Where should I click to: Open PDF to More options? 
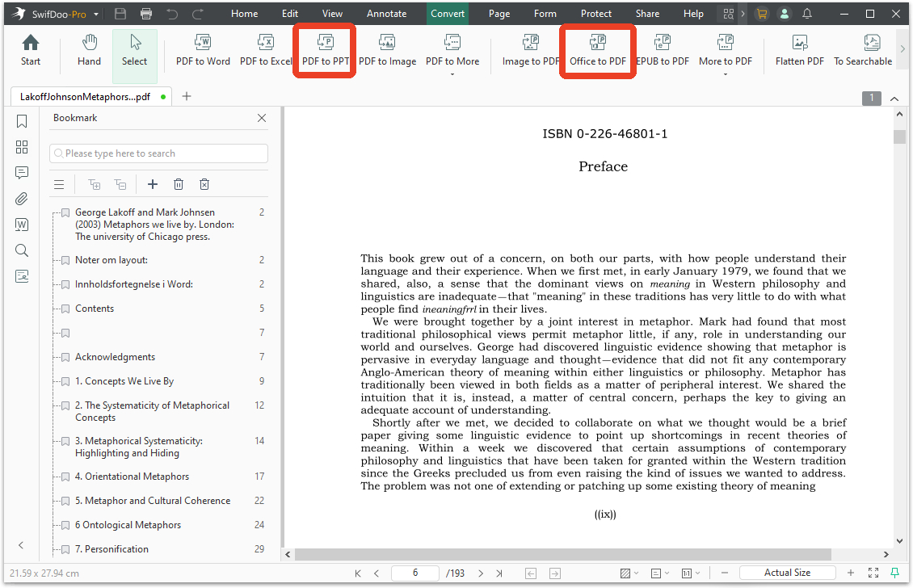452,53
